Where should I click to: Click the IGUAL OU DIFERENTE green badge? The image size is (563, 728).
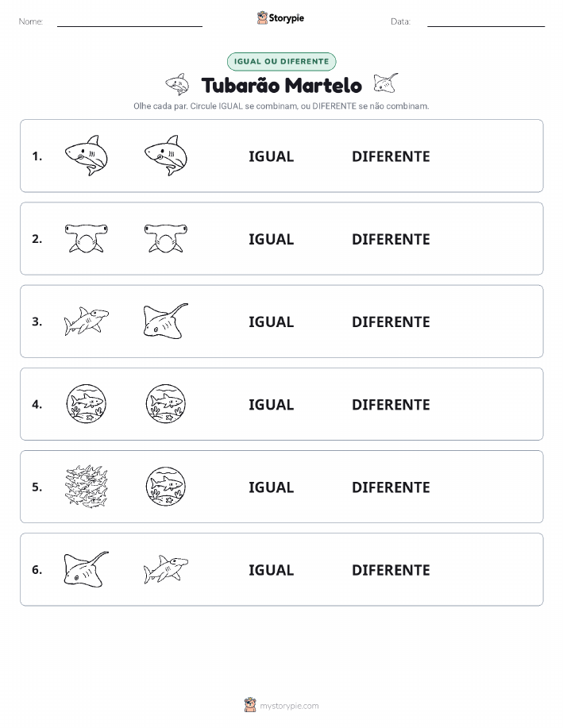281,61
